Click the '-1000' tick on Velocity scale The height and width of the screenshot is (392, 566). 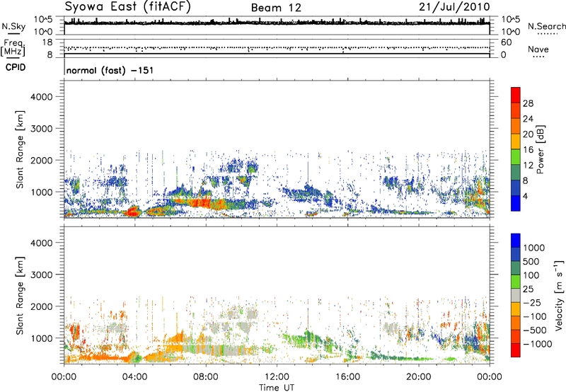537,344
